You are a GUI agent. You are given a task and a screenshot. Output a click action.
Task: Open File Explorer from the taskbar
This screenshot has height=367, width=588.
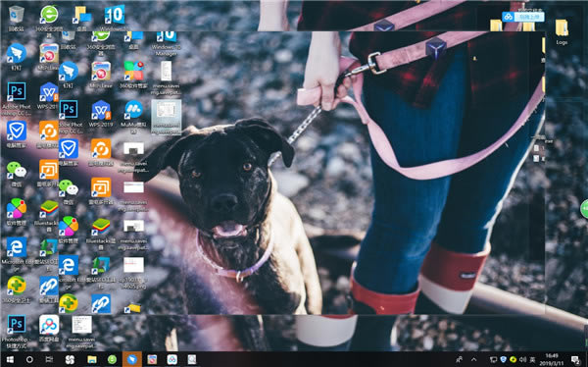point(92,359)
